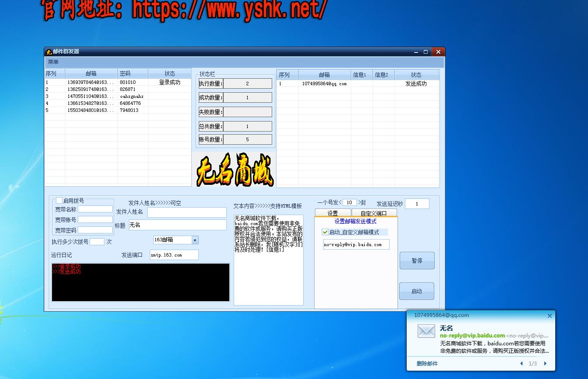The image size is (588, 379).
Task: Click the 无名商城 logo image
Action: coord(235,170)
